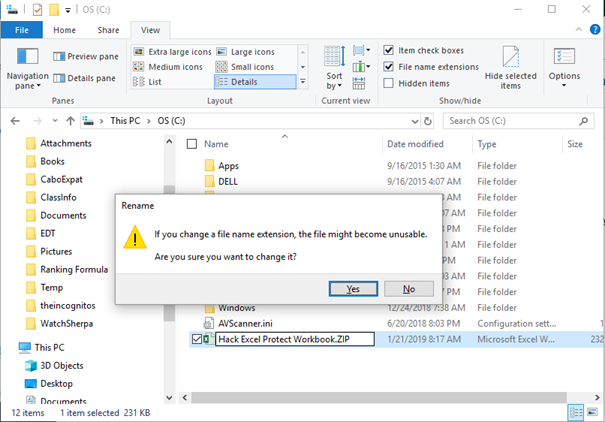
Task: Choose List layout
Action: [147, 82]
